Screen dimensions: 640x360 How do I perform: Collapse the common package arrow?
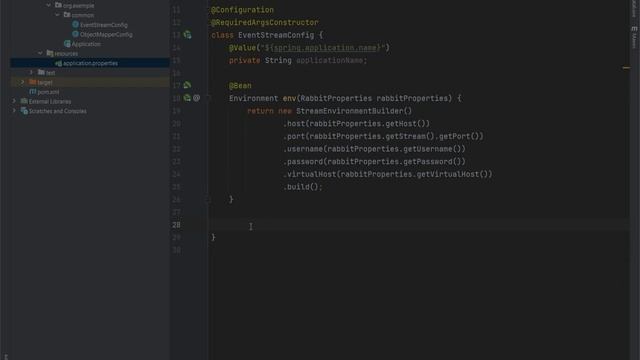(x=57, y=15)
